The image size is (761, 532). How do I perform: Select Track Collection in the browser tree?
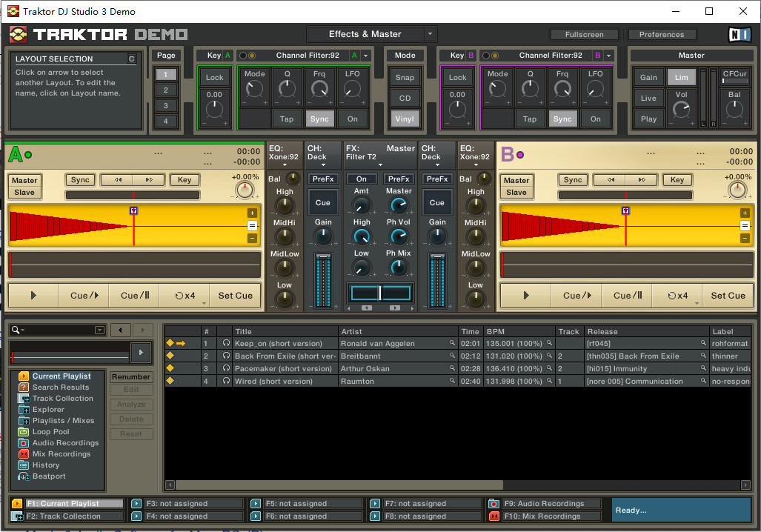click(x=62, y=399)
